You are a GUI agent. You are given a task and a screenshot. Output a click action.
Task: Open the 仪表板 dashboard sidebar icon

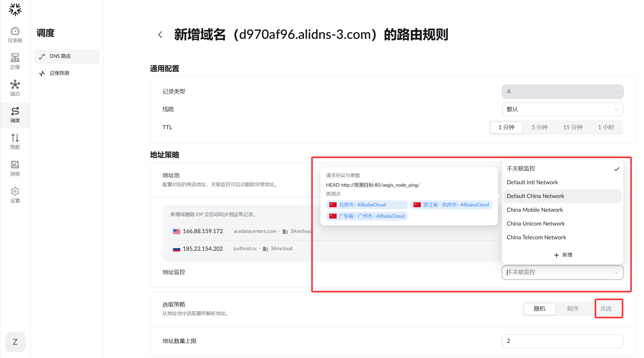tap(15, 35)
